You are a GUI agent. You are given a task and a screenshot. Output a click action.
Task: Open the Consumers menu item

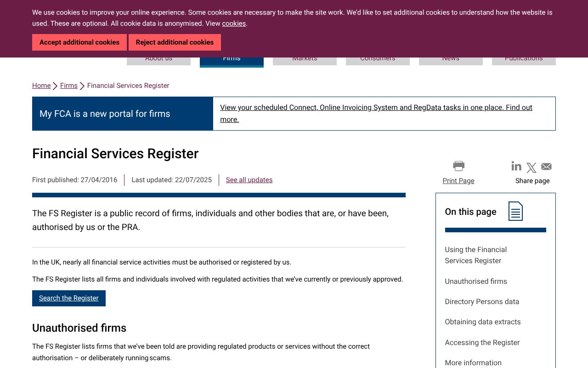pos(378,58)
